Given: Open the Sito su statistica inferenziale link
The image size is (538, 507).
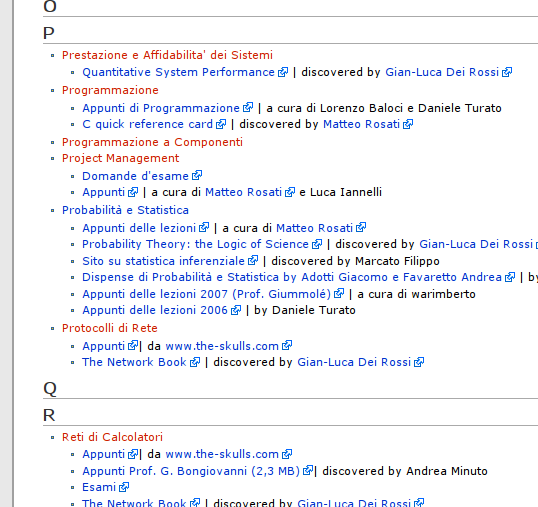Looking at the screenshot, I should pos(163,261).
